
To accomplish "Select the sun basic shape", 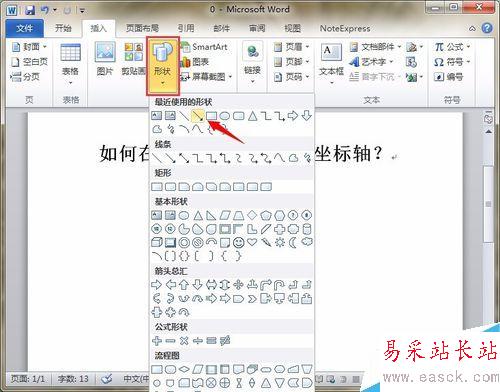I will 280,243.
